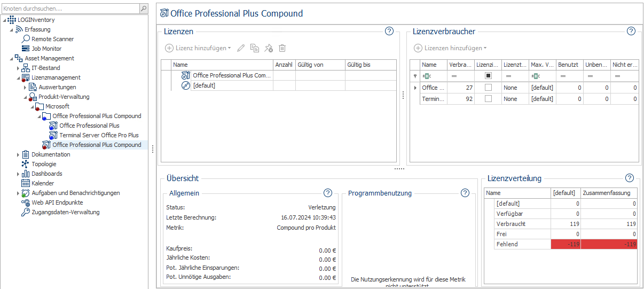Open help for the Lizenzverteilung panel

click(630, 178)
